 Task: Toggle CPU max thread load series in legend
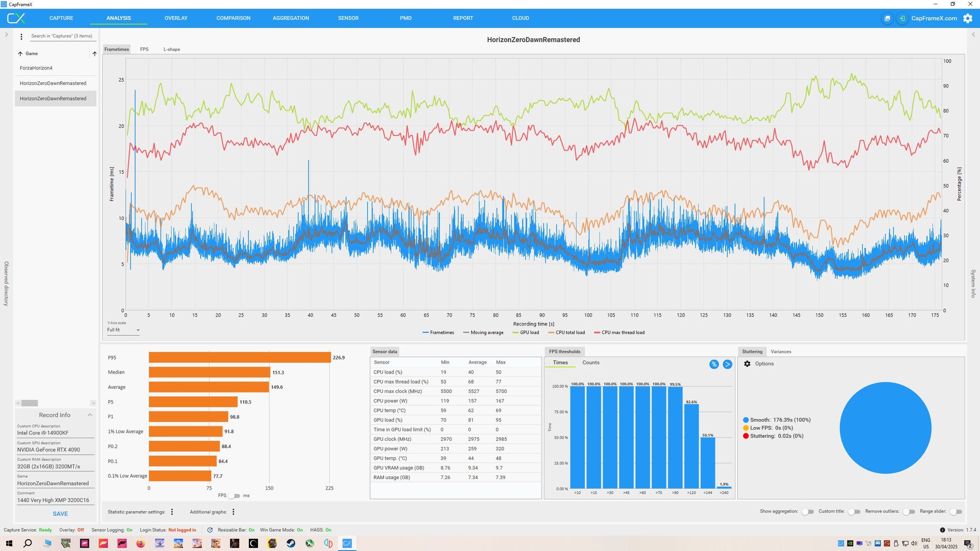coord(619,332)
